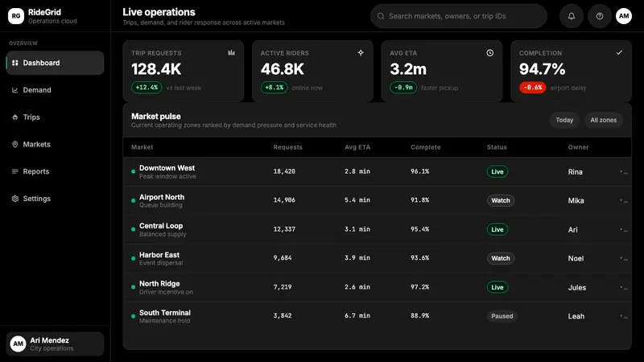Viewport: 644px width, 362px height.
Task: Open row menu for Downtown West
Action: pos(623,172)
